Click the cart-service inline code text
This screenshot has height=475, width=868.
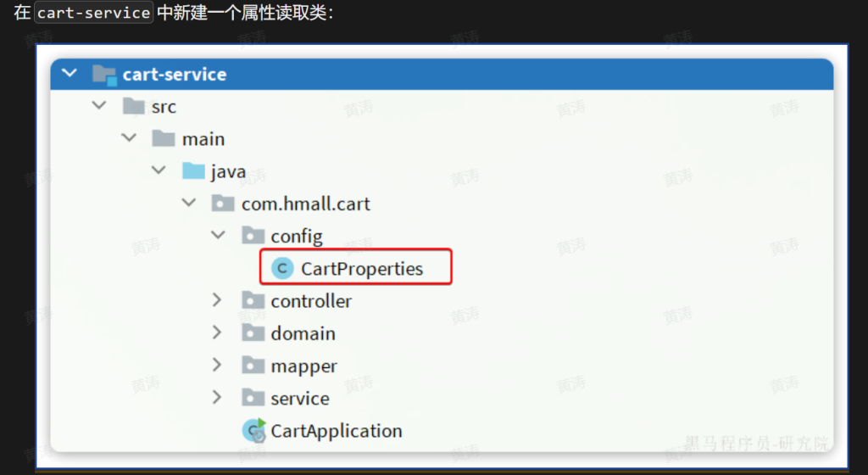click(x=94, y=14)
